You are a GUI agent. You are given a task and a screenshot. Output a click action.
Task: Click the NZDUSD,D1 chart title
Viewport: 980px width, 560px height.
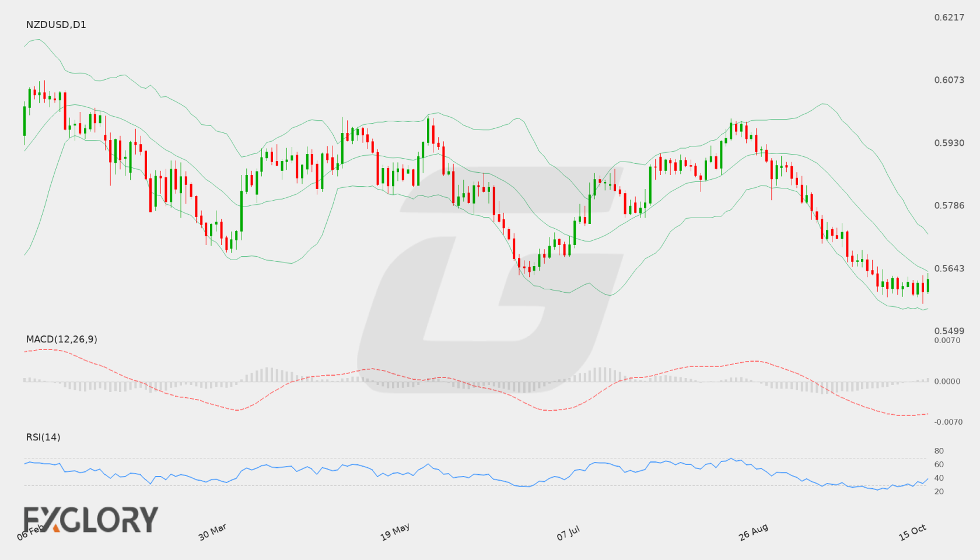click(x=56, y=24)
